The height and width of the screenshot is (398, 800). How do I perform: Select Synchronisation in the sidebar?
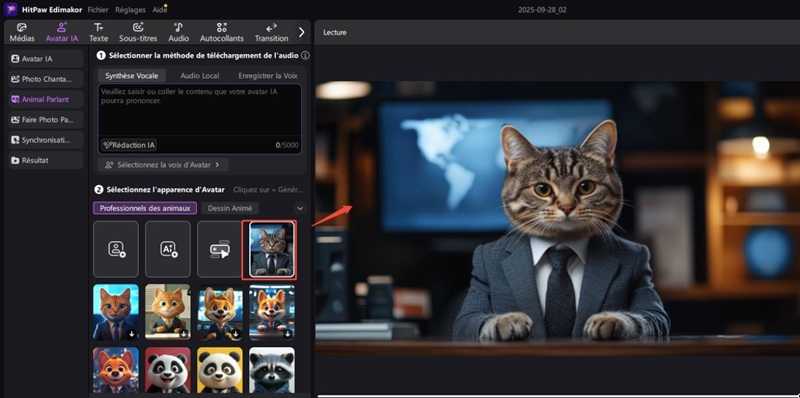(x=46, y=140)
